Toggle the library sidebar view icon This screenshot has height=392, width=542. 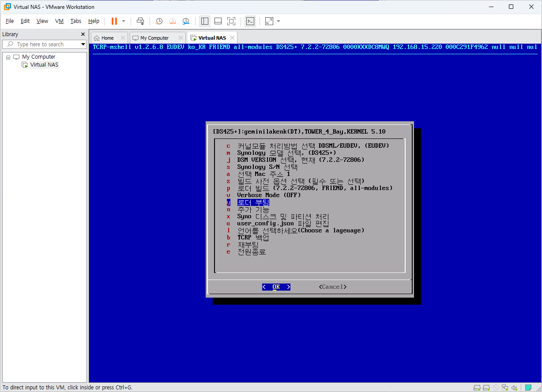tap(204, 21)
